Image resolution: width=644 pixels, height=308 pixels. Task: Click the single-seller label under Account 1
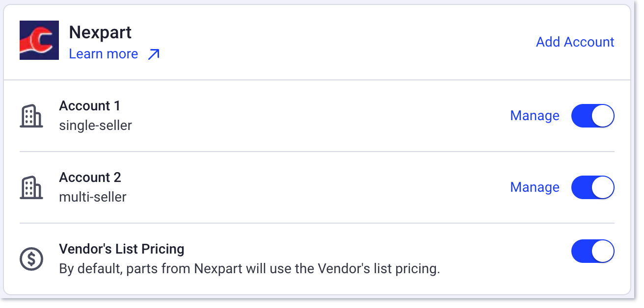pos(95,126)
